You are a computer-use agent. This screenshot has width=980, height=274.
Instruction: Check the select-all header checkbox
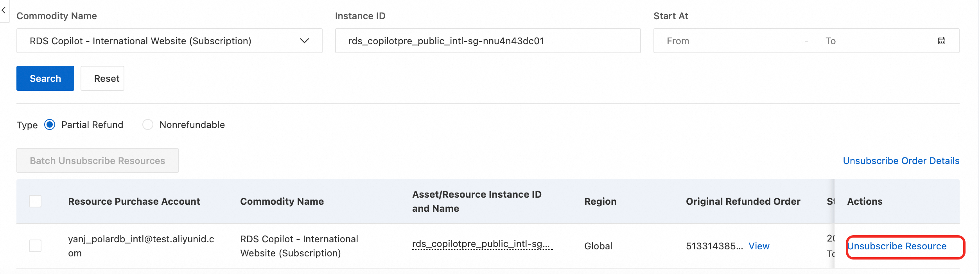click(x=35, y=201)
